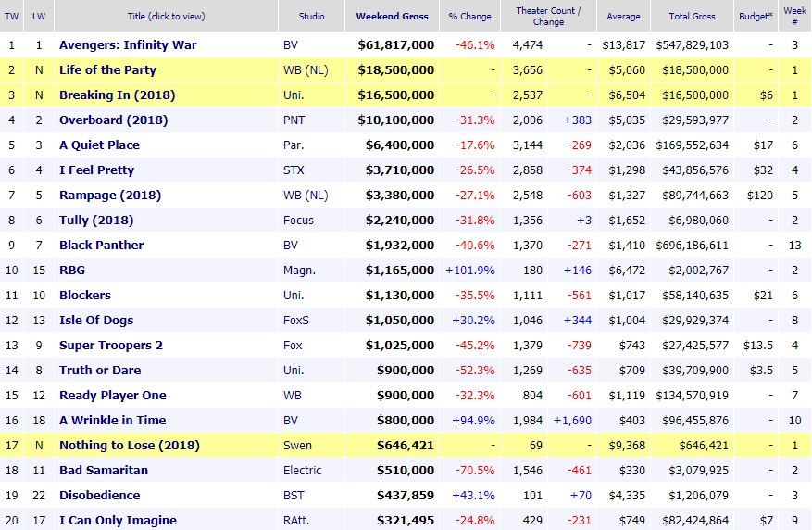Click BV studio for Avengers: Infinity War
Viewport: 812px width, 530px height.
click(x=291, y=45)
